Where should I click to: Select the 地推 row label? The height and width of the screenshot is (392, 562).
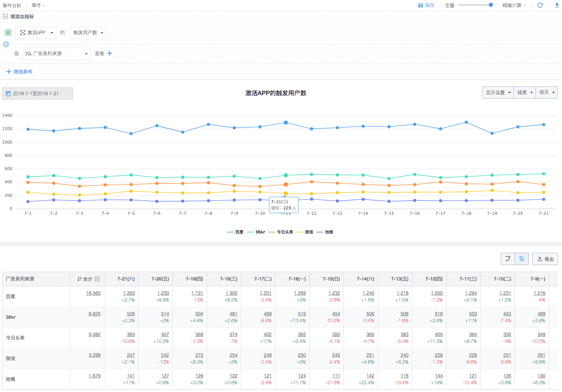(x=11, y=379)
